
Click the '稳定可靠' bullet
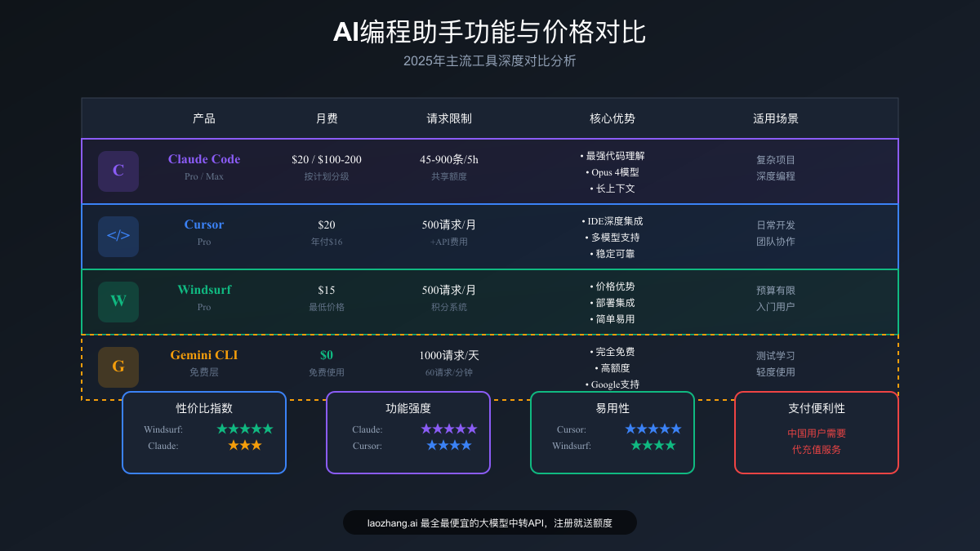coord(612,254)
